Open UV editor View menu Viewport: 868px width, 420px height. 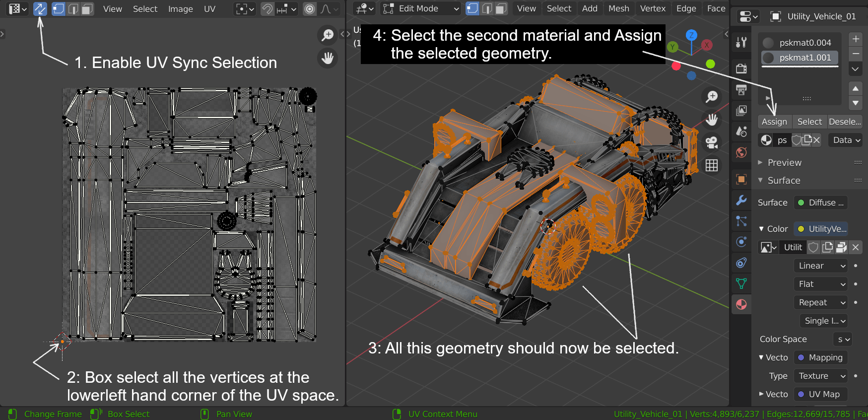[113, 9]
